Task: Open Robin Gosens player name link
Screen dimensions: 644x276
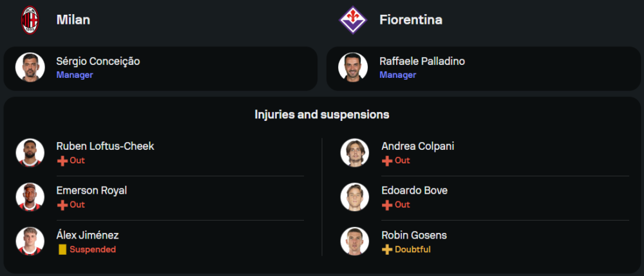Action: 413,235
